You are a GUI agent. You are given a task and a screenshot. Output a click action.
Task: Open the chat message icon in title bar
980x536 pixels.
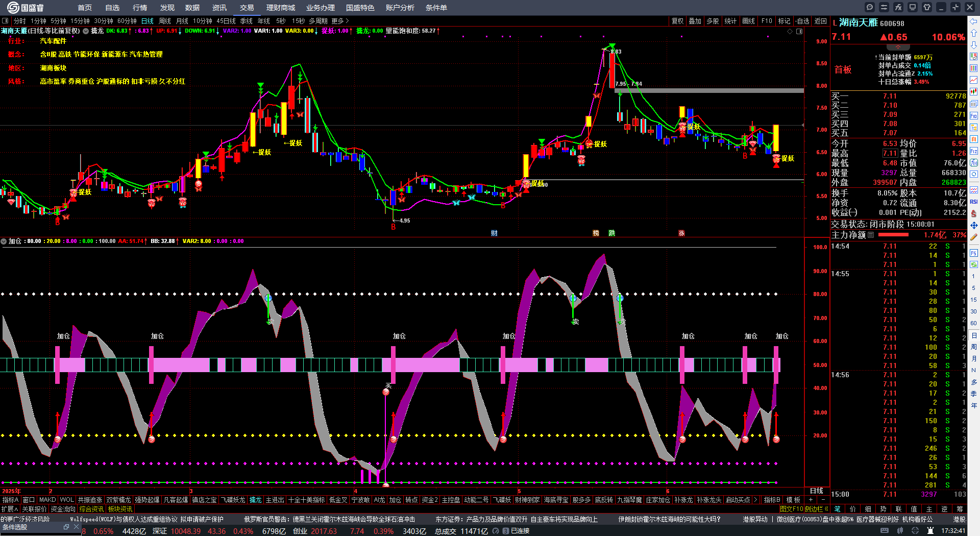[870, 7]
